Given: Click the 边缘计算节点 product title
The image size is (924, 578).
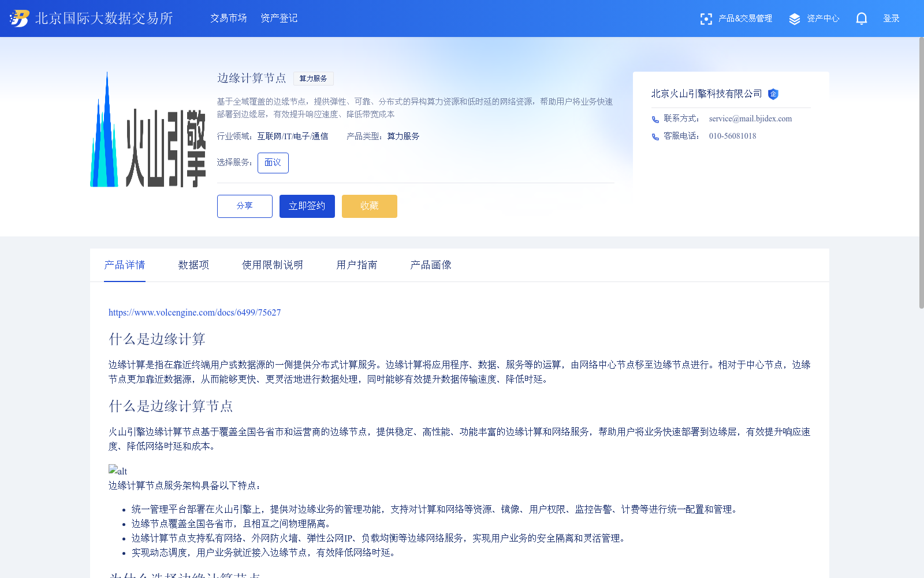Looking at the screenshot, I should [252, 78].
